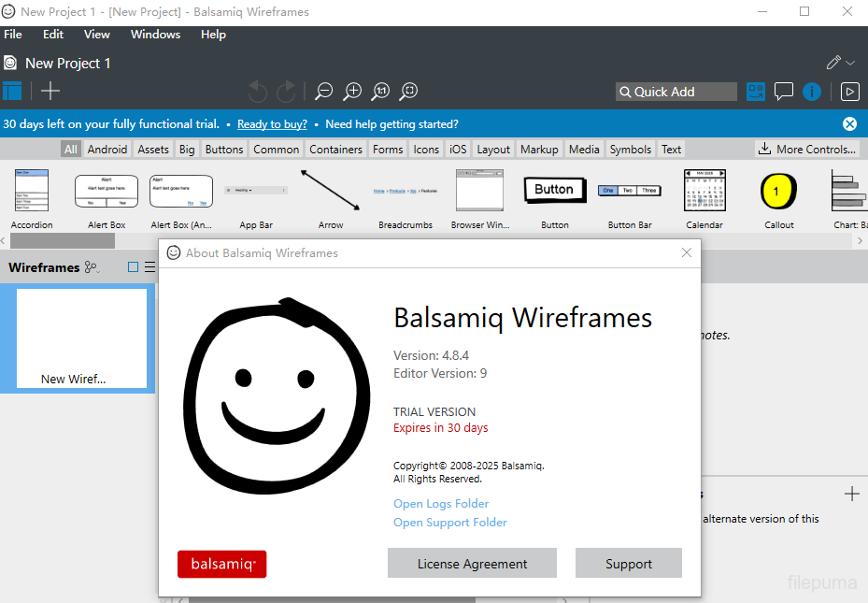Screen dimensions: 868x603
Task: Switch wireframes to thumbnail grid view
Action: pos(133,266)
